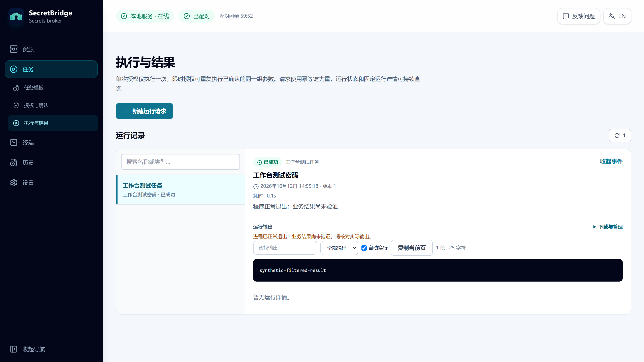644x362 pixels.
Task: Click the 本地服务 · 在线 status badge
Action: coord(145,16)
